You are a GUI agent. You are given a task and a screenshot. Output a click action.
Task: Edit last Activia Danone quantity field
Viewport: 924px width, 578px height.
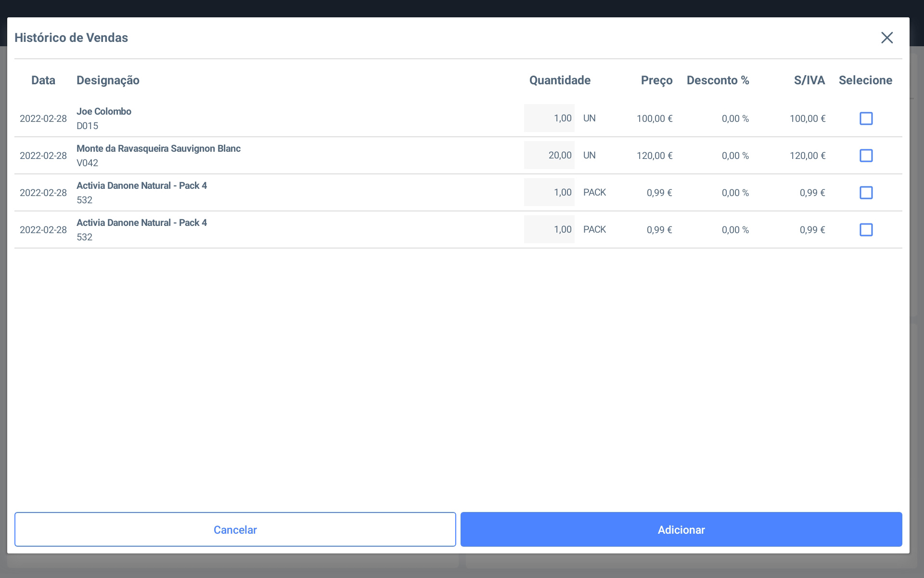coord(549,229)
